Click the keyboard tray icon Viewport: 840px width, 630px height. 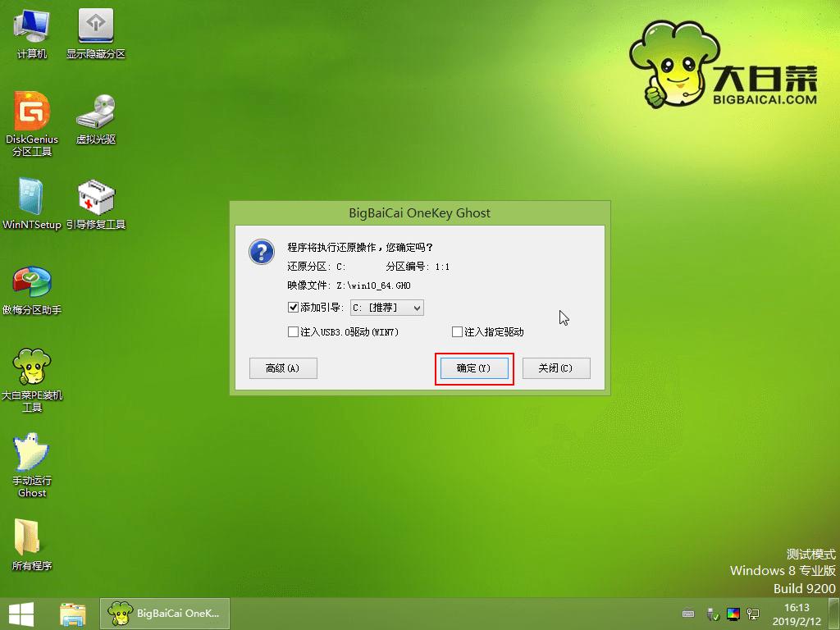(688, 614)
